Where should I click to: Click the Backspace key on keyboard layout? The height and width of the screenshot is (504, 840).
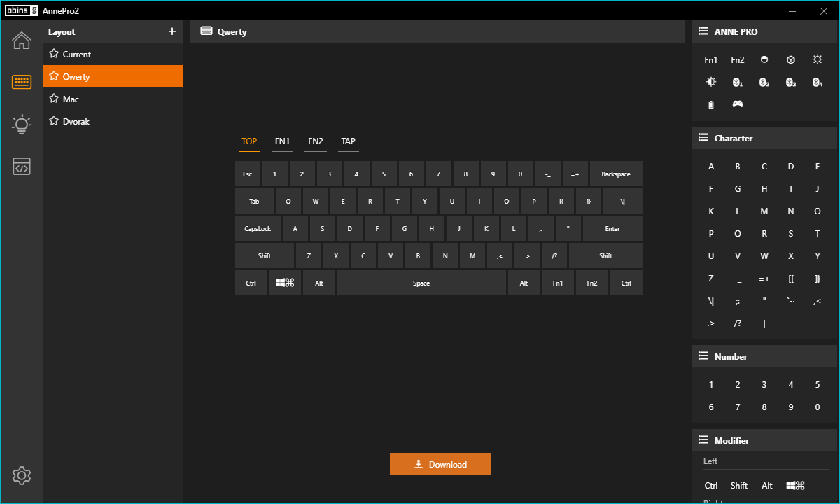tap(616, 174)
